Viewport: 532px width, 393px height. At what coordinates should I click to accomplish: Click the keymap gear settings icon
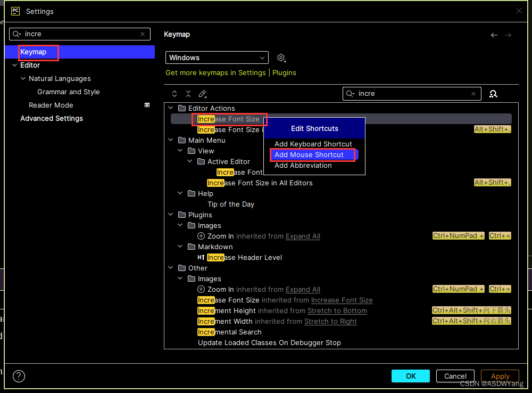point(281,58)
